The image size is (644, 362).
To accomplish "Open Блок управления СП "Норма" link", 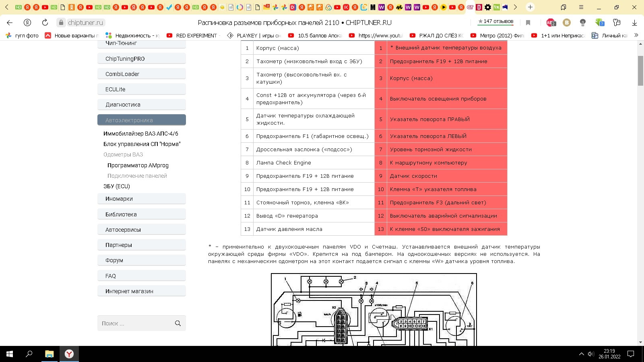I will pyautogui.click(x=142, y=144).
